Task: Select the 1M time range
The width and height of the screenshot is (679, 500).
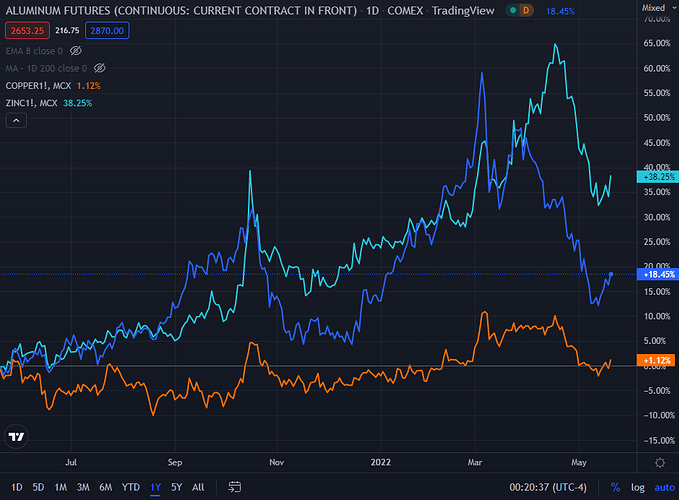Action: (x=61, y=487)
